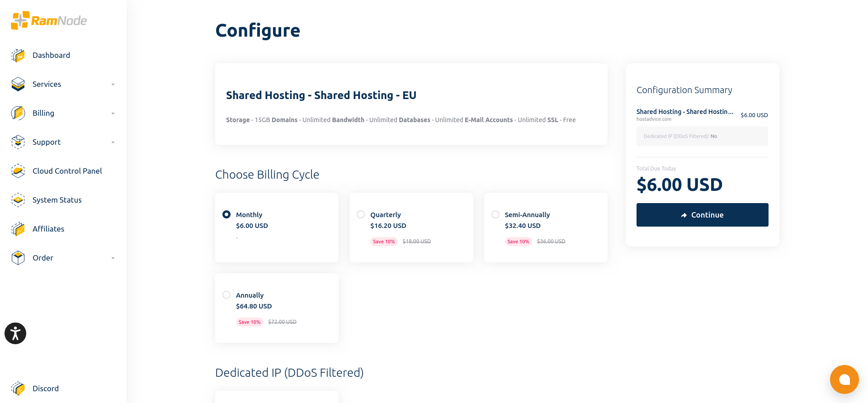Select the Quarterly billing cycle radio

point(361,214)
